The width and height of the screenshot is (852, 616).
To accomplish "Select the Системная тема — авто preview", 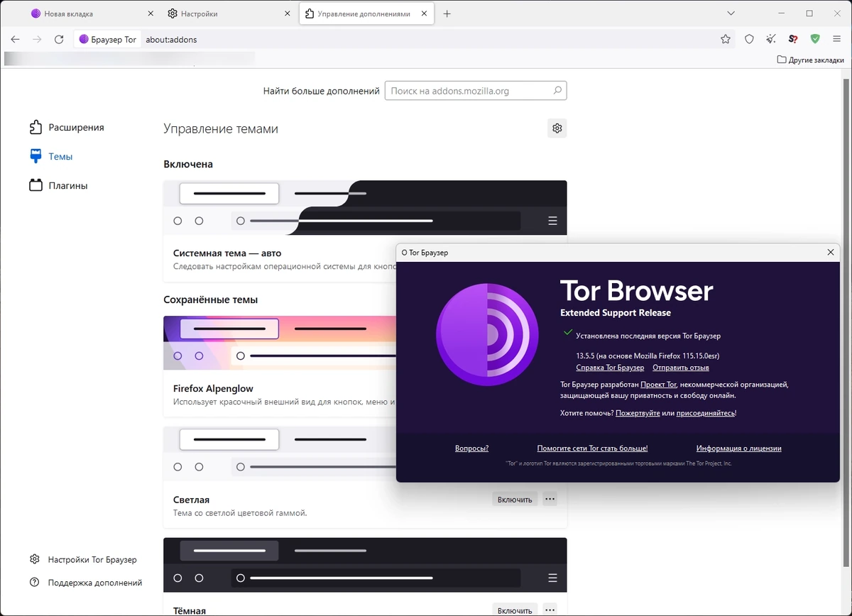I will (x=365, y=207).
